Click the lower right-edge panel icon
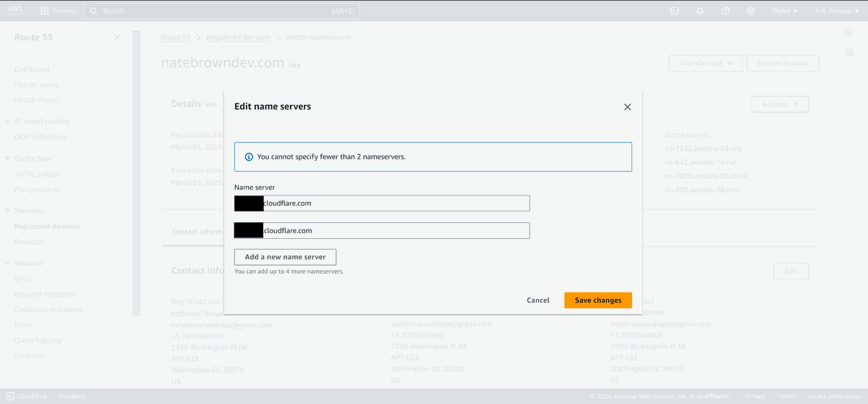868x404 pixels. (x=850, y=53)
